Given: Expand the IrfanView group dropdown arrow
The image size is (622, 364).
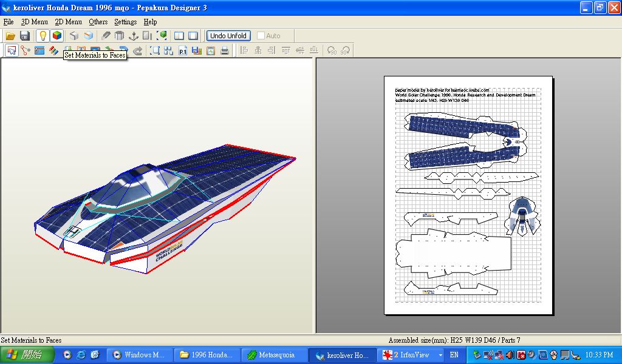Looking at the screenshot, I should pyautogui.click(x=440, y=355).
